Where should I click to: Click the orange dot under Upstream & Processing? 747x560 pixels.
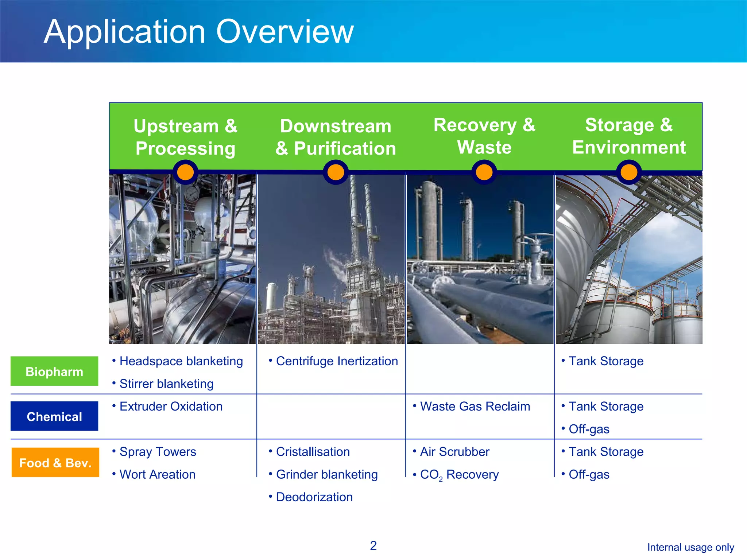(185, 172)
